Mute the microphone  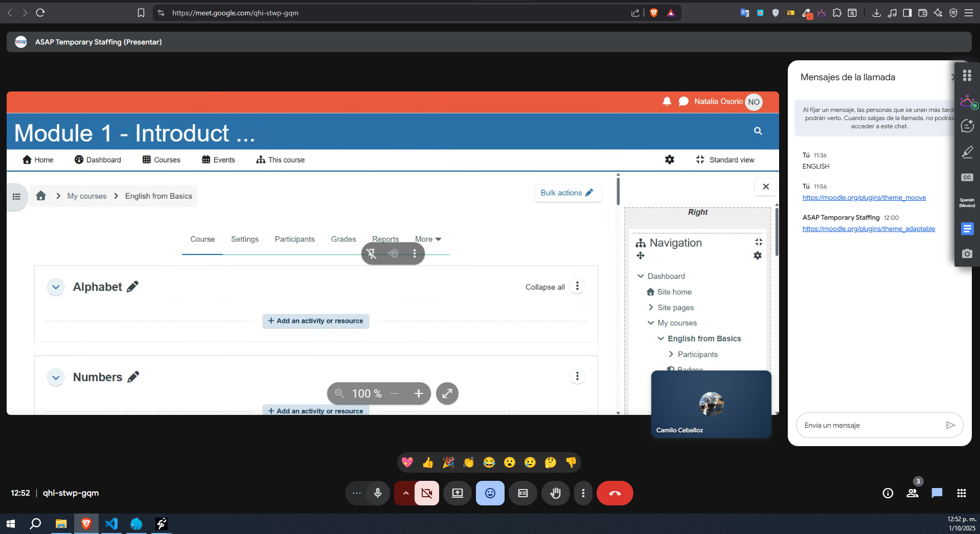(378, 493)
